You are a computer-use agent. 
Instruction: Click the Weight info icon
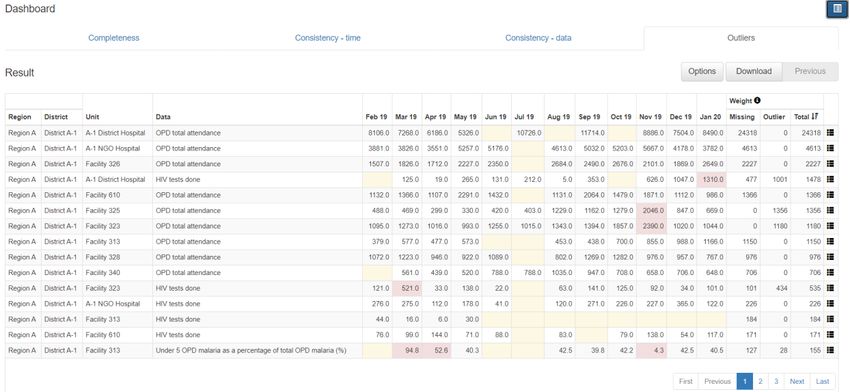point(757,100)
